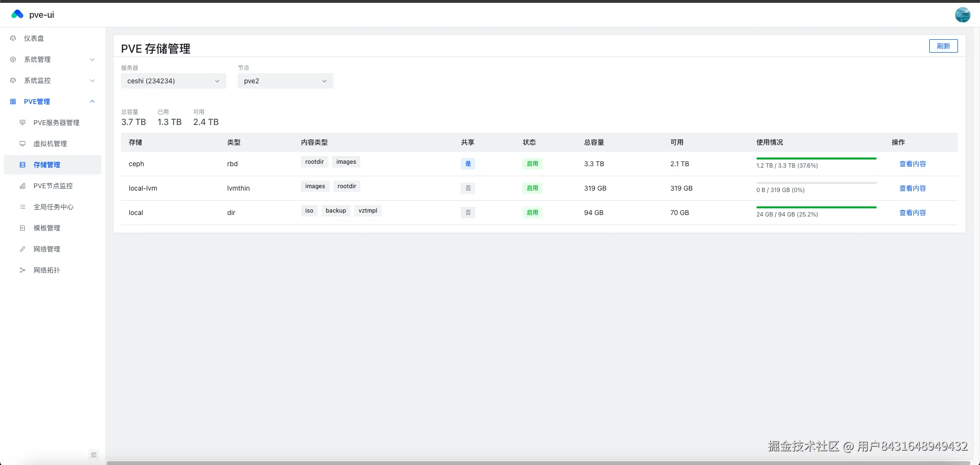Open 查看内容 for ceph storage
This screenshot has width=980, height=465.
click(x=913, y=164)
